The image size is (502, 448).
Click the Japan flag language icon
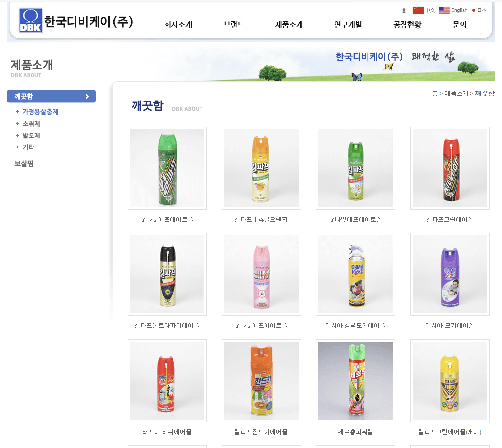tap(473, 9)
